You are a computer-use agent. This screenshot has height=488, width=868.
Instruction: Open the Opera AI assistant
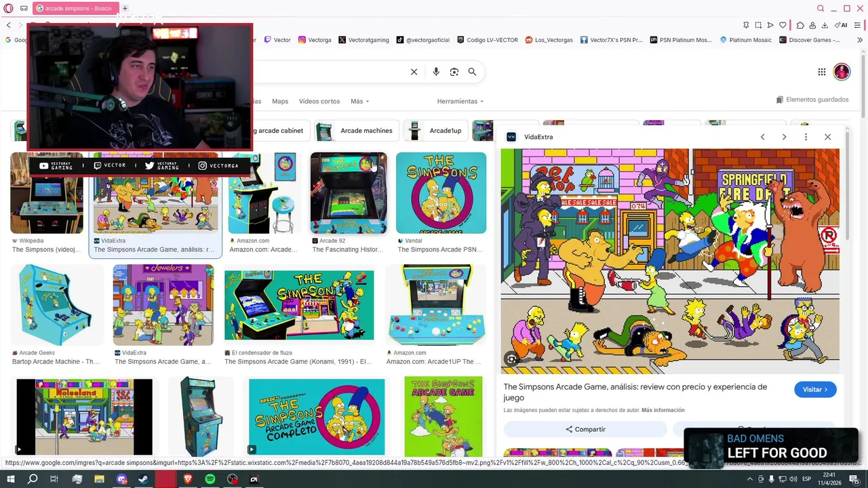[842, 25]
